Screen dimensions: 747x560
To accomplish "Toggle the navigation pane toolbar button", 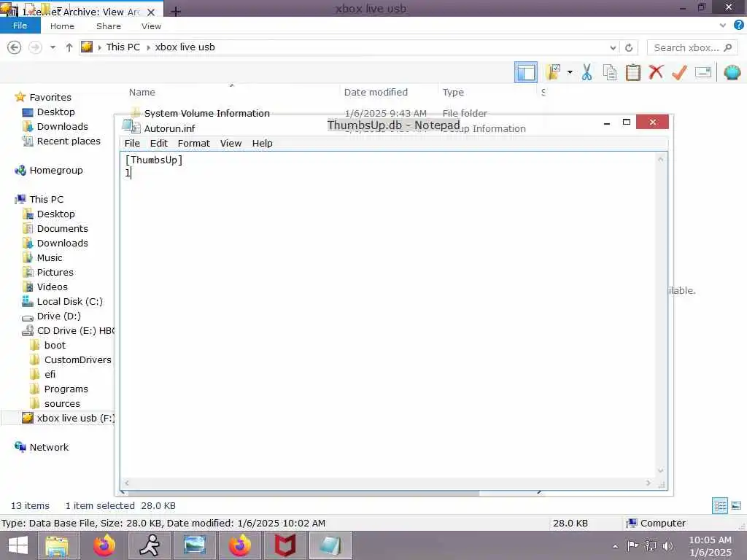I will [x=525, y=72].
